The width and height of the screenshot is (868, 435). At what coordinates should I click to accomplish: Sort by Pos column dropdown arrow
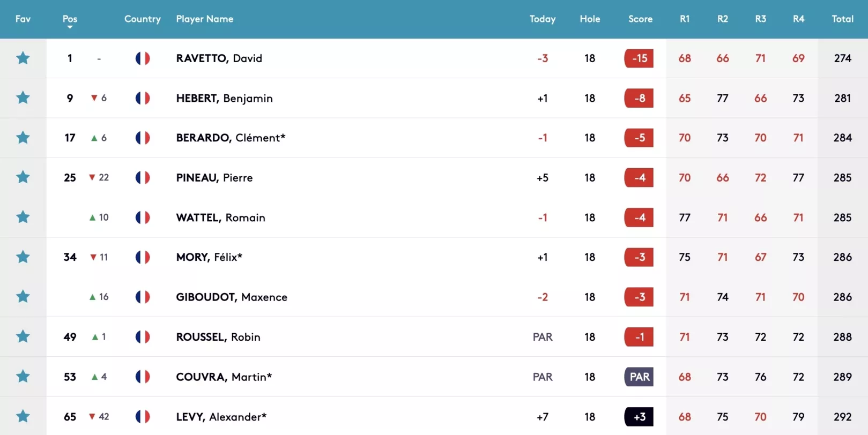click(x=70, y=27)
